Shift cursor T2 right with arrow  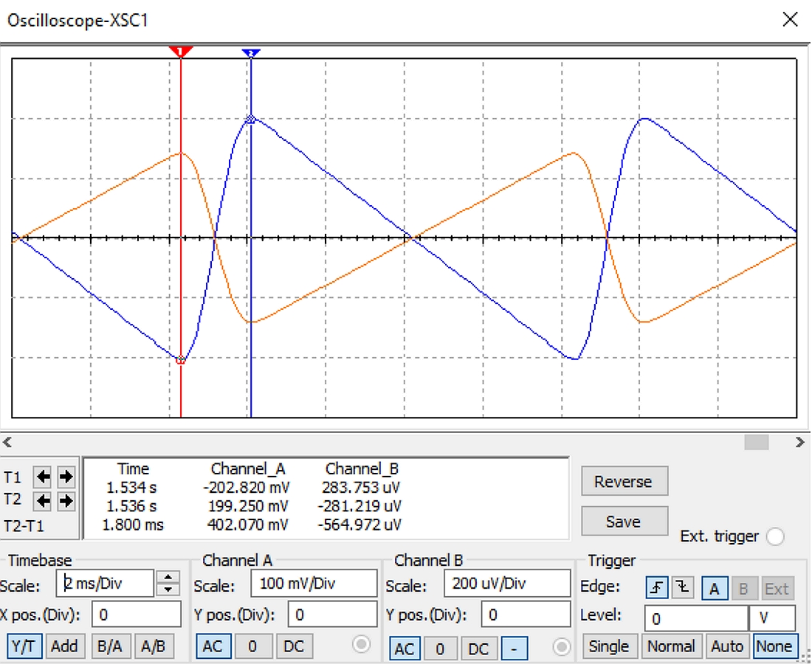click(x=66, y=501)
